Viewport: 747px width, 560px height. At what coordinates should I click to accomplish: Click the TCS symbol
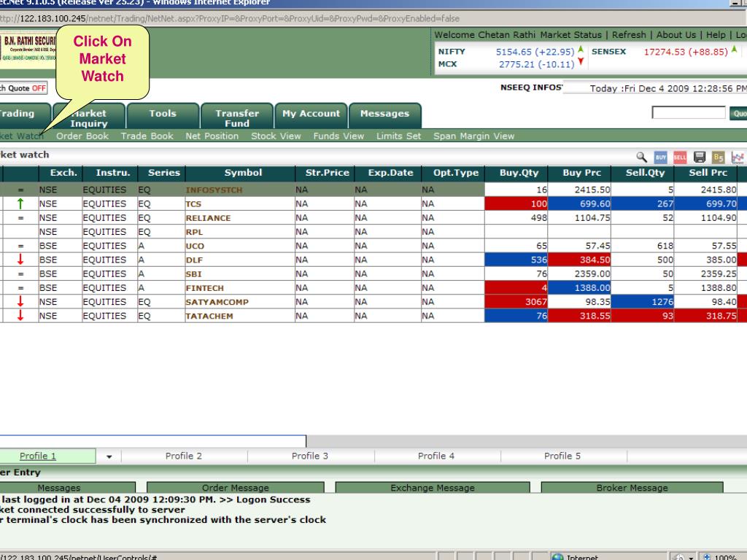pyautogui.click(x=193, y=204)
